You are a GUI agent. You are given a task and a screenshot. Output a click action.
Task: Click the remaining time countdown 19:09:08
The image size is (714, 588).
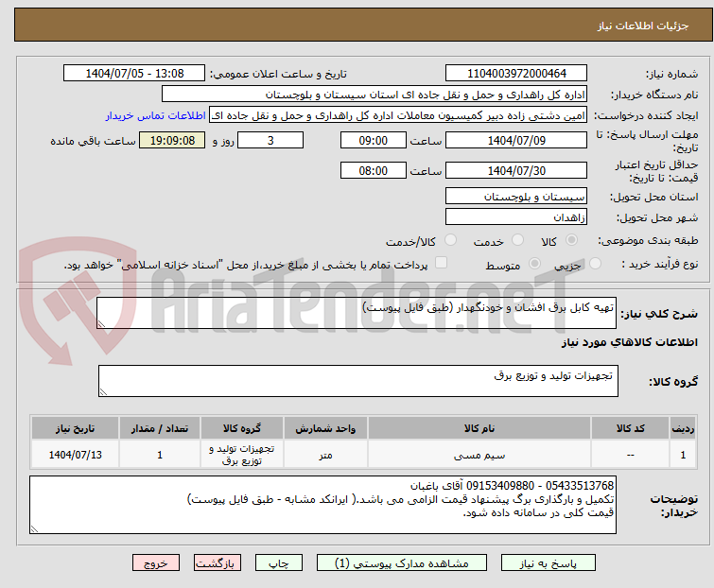click(x=172, y=140)
